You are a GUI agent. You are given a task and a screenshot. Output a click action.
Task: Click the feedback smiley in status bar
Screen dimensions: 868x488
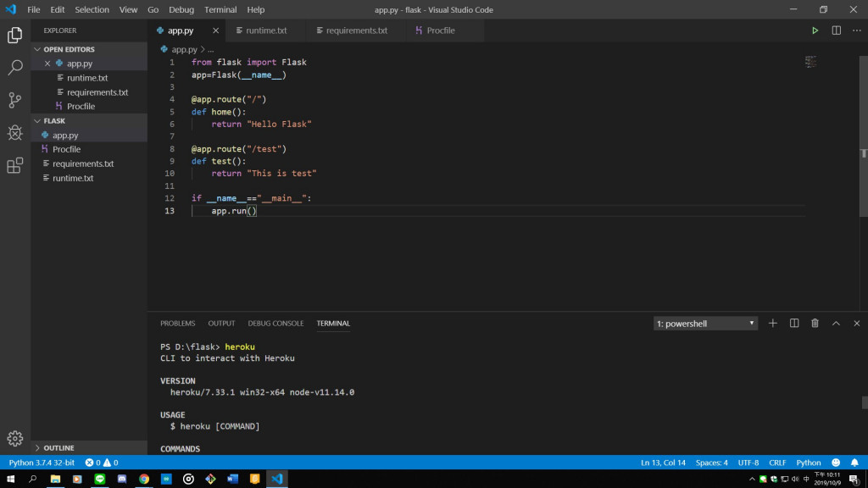click(836, 463)
